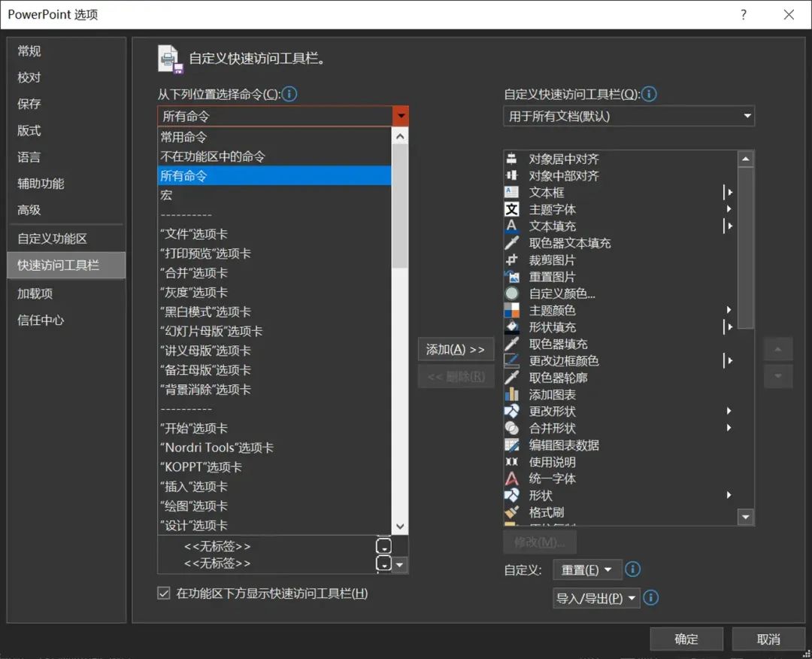
Task: Choose "幻灯片母版"选项卡 in dropdown list
Action: tap(274, 331)
